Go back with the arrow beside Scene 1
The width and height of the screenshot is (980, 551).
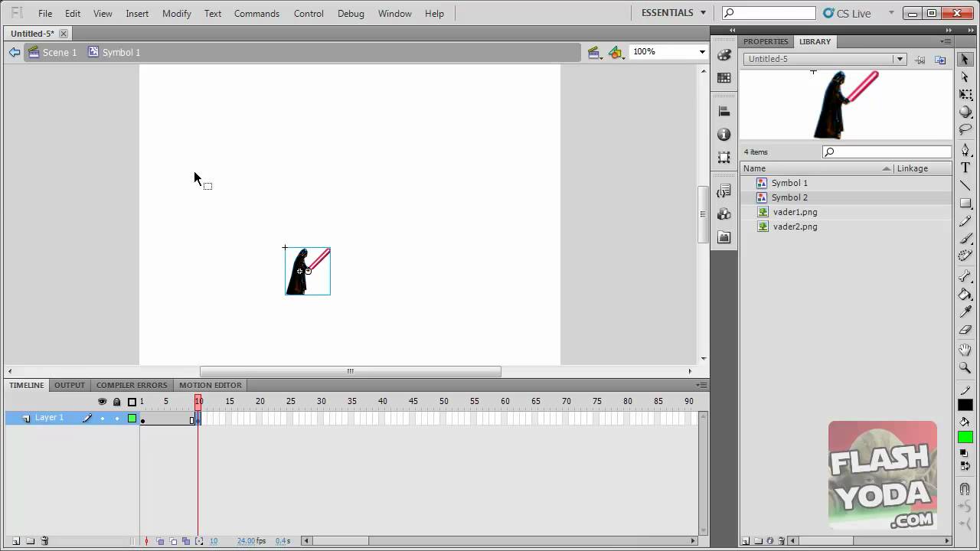click(15, 52)
